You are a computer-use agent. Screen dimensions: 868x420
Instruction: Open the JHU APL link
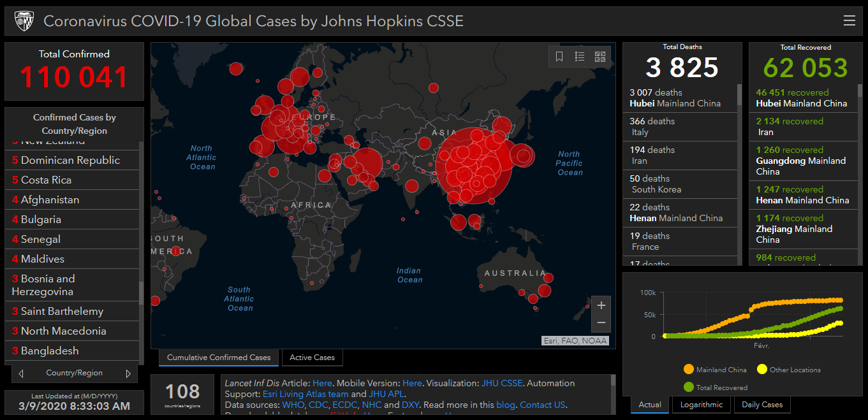click(386, 394)
